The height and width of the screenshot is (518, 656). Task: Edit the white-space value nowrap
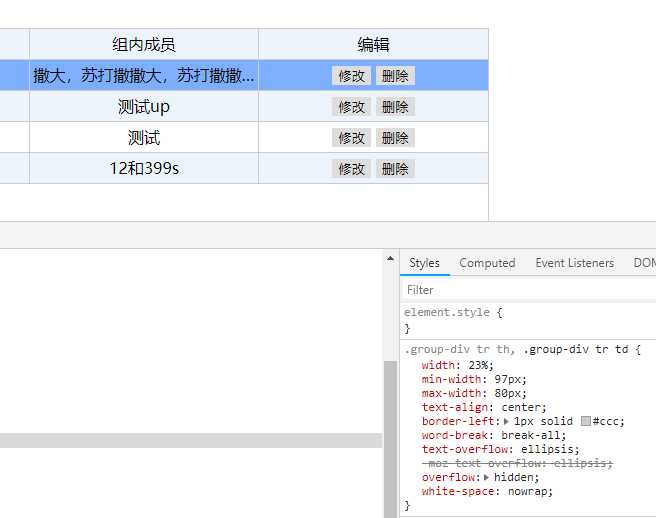click(528, 491)
